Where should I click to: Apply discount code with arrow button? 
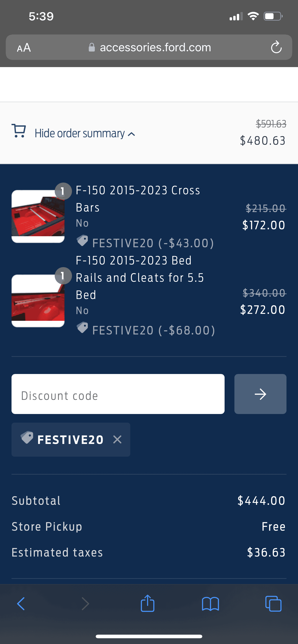click(260, 394)
